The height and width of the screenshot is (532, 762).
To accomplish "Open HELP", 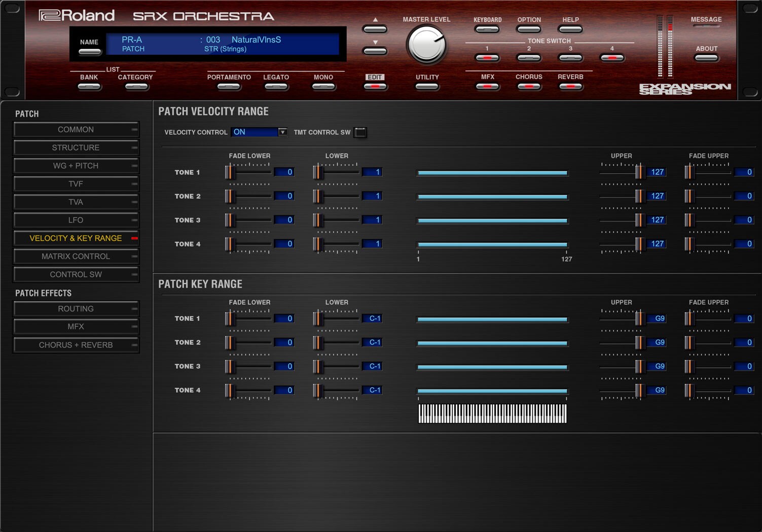I will [570, 29].
